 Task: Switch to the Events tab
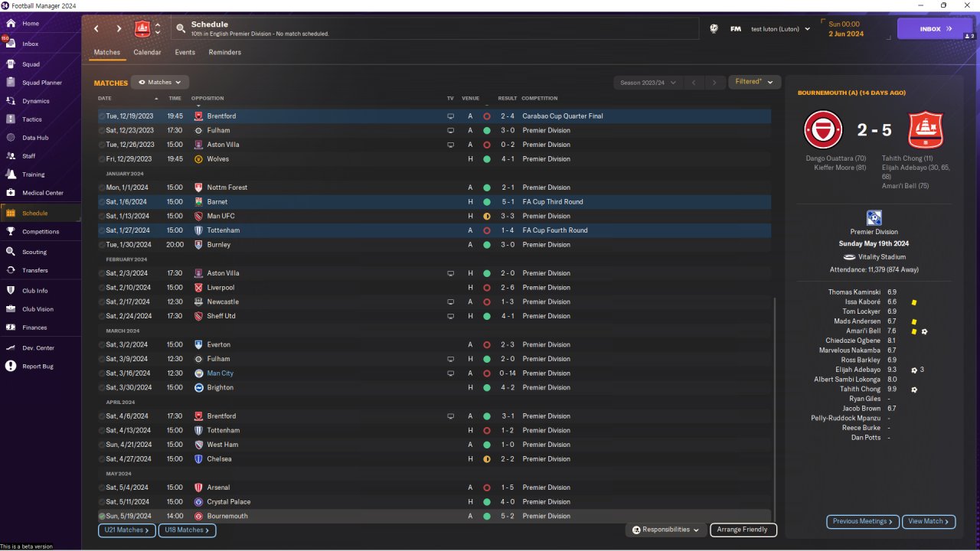pos(185,53)
